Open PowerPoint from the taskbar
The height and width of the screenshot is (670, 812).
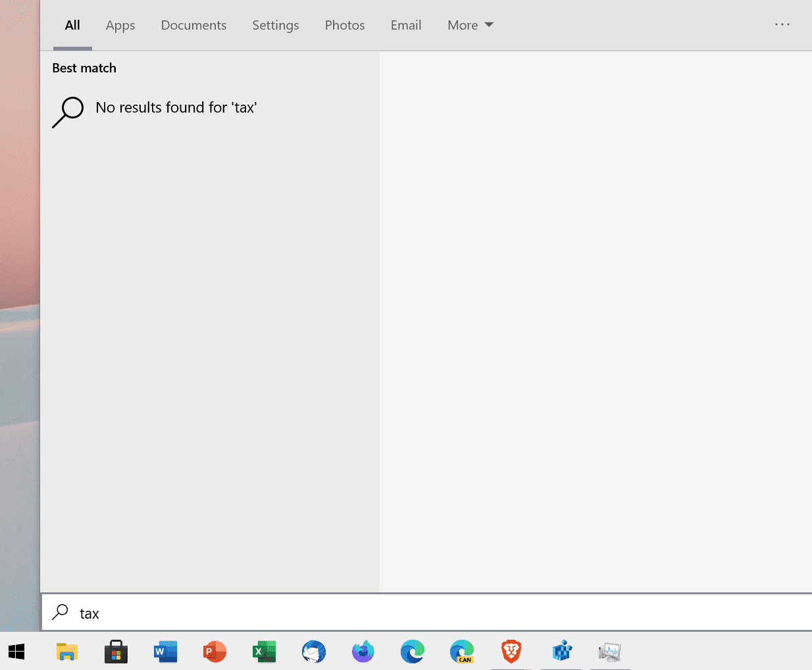click(x=215, y=652)
